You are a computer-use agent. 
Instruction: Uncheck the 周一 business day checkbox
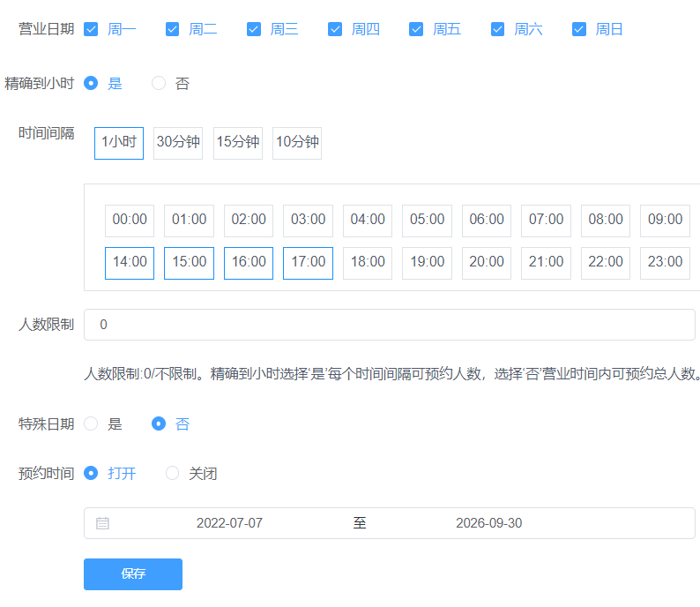coord(91,29)
